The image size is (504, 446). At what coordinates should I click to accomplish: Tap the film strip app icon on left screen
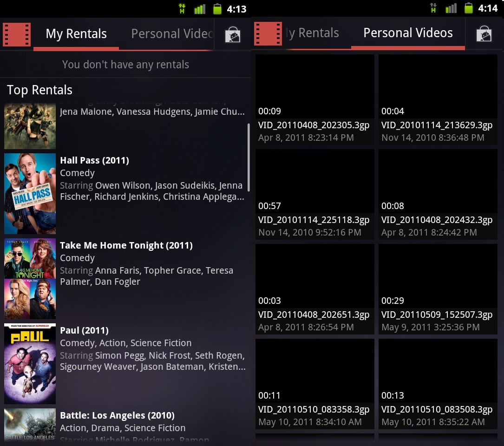click(17, 34)
